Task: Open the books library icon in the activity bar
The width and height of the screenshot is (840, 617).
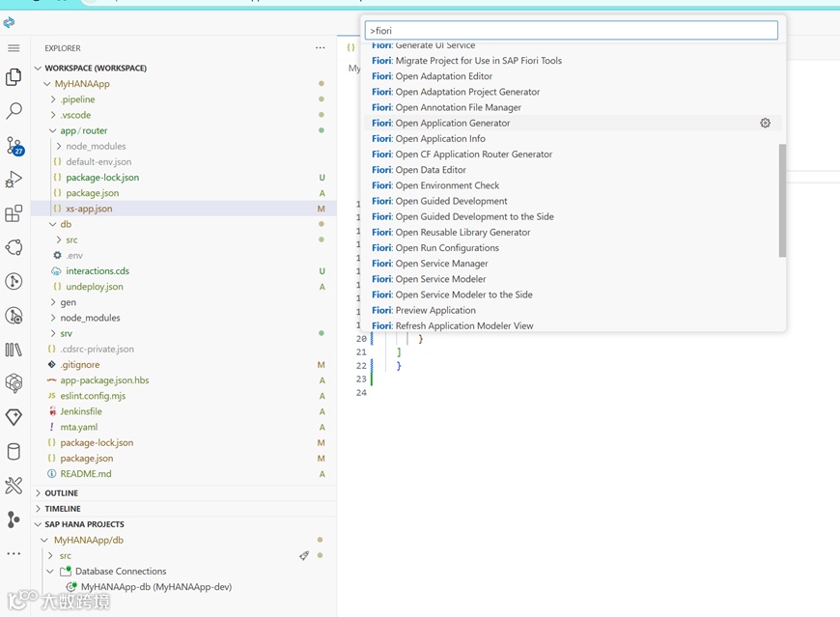Action: pyautogui.click(x=14, y=350)
